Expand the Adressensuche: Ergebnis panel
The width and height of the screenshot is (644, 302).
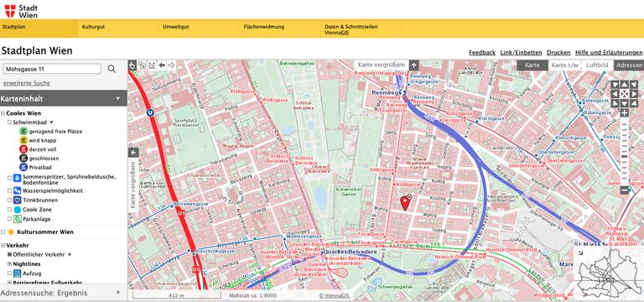click(x=63, y=293)
